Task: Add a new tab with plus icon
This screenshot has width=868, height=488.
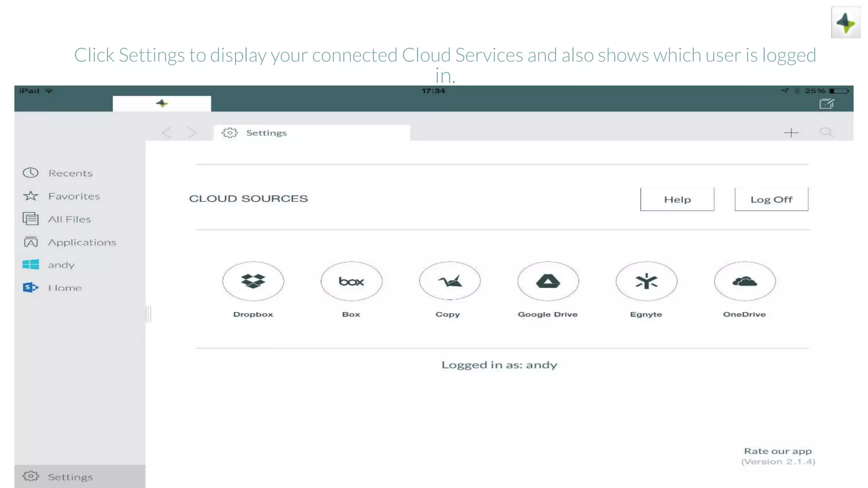Action: [791, 133]
